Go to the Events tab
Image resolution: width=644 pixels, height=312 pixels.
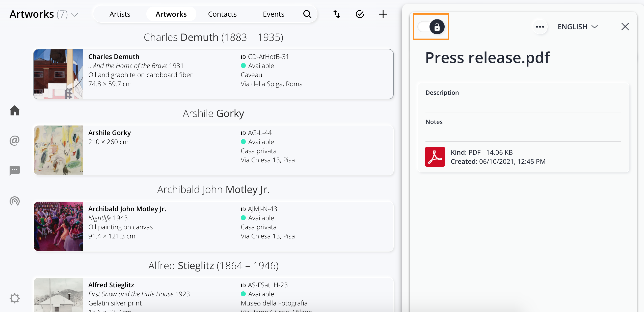274,14
